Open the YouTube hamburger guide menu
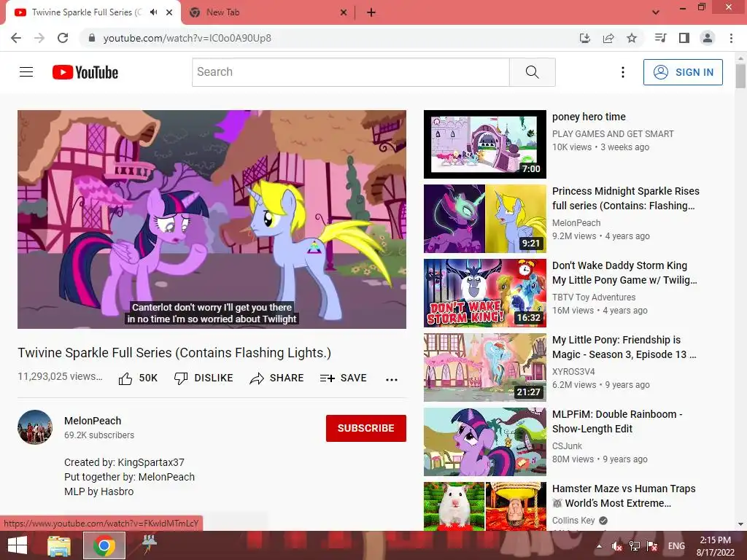Image resolution: width=747 pixels, height=560 pixels. pyautogui.click(x=26, y=72)
